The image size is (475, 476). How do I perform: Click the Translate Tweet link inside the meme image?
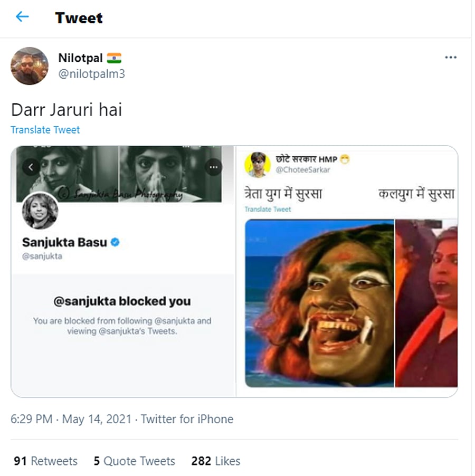coord(268,210)
